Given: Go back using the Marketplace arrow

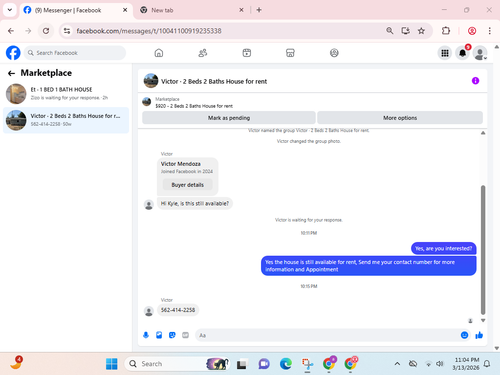Looking at the screenshot, I should 11,73.
